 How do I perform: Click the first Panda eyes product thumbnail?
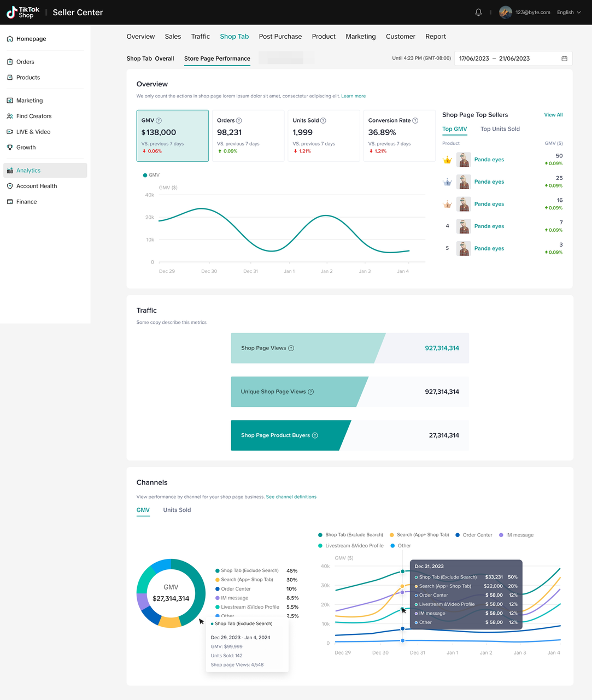[x=464, y=160]
